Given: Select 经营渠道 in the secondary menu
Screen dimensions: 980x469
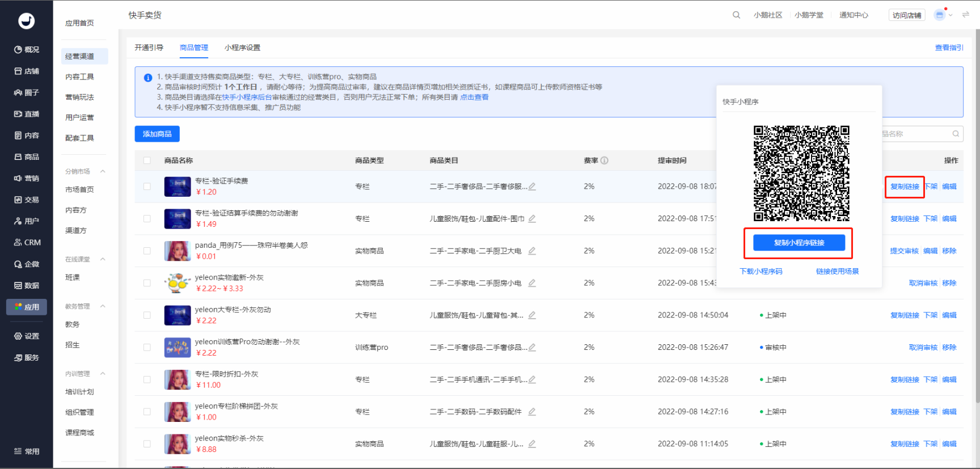Looking at the screenshot, I should 85,56.
